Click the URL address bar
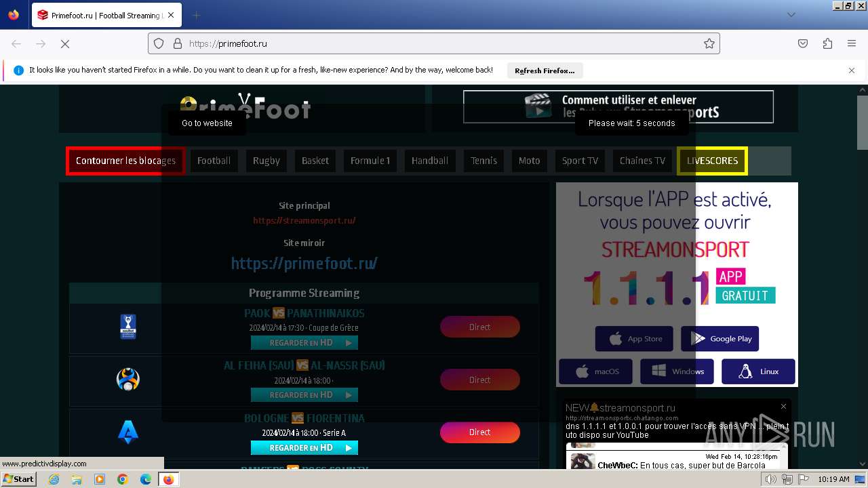Viewport: 868px width, 488px height. [434, 43]
